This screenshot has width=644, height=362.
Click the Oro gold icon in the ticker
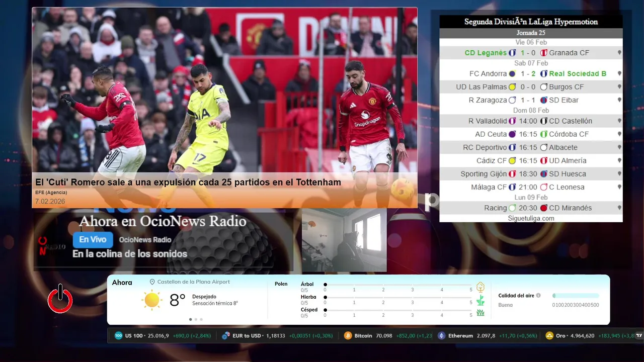click(549, 336)
